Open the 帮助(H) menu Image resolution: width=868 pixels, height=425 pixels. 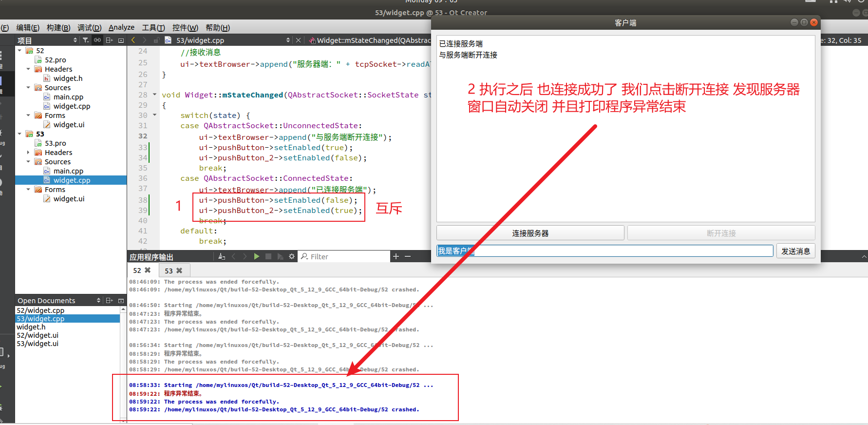218,27
